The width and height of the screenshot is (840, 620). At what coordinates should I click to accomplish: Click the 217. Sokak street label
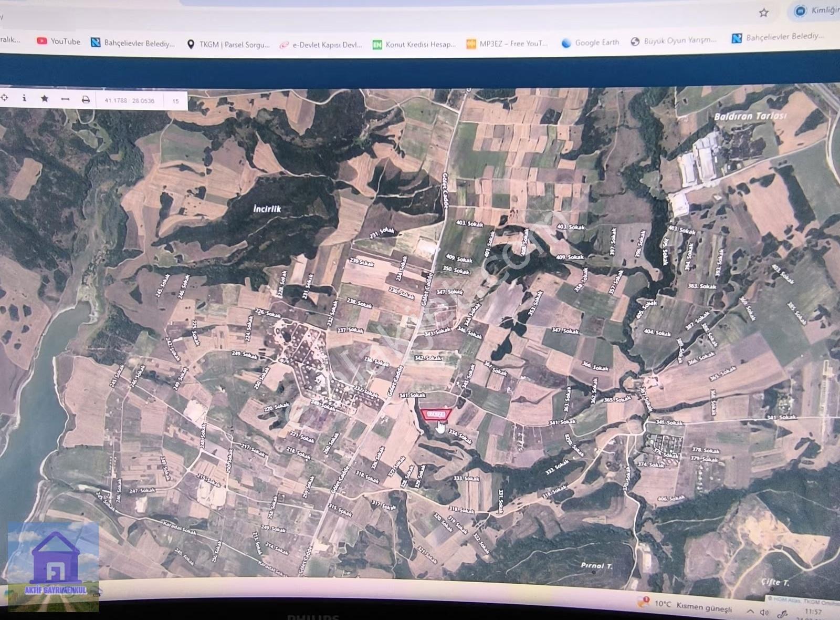tap(253, 450)
